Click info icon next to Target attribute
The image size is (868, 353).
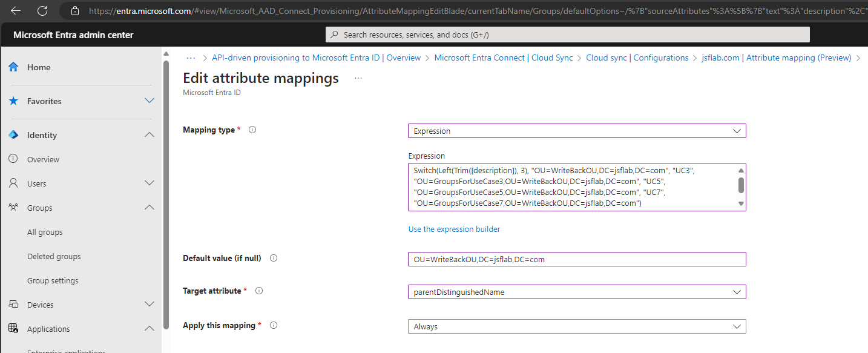pyautogui.click(x=259, y=291)
